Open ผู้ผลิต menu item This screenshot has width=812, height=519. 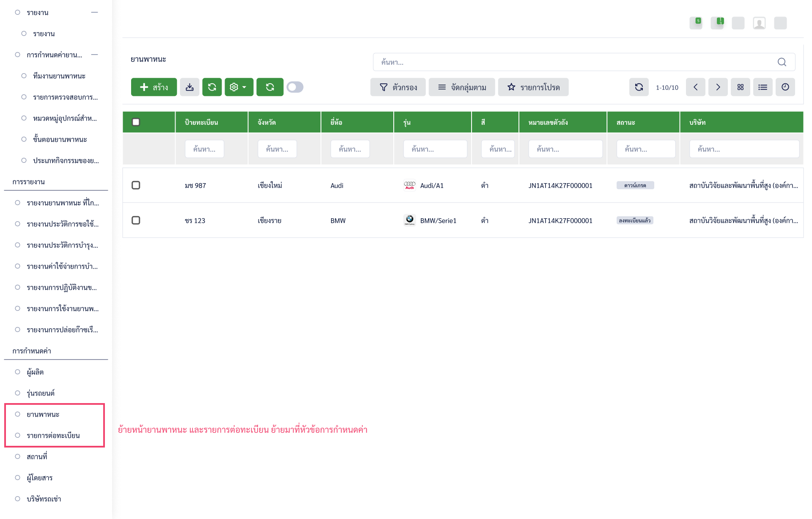35,372
